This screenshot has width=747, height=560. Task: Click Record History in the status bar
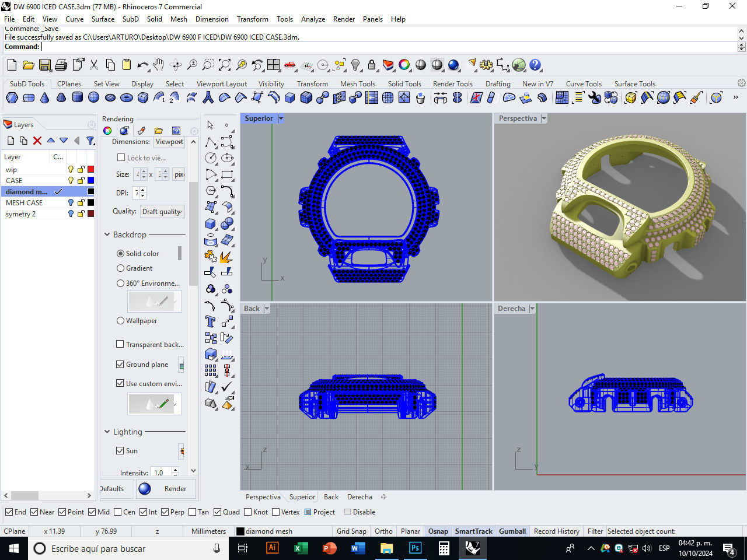tap(557, 531)
